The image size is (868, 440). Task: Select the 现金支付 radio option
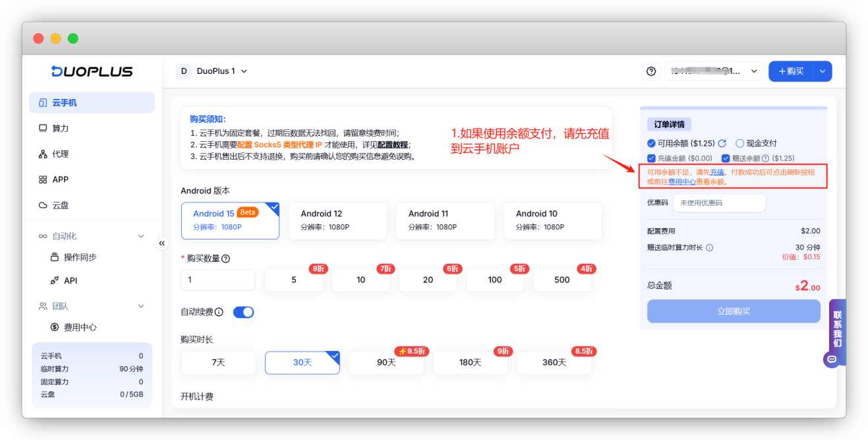[739, 143]
